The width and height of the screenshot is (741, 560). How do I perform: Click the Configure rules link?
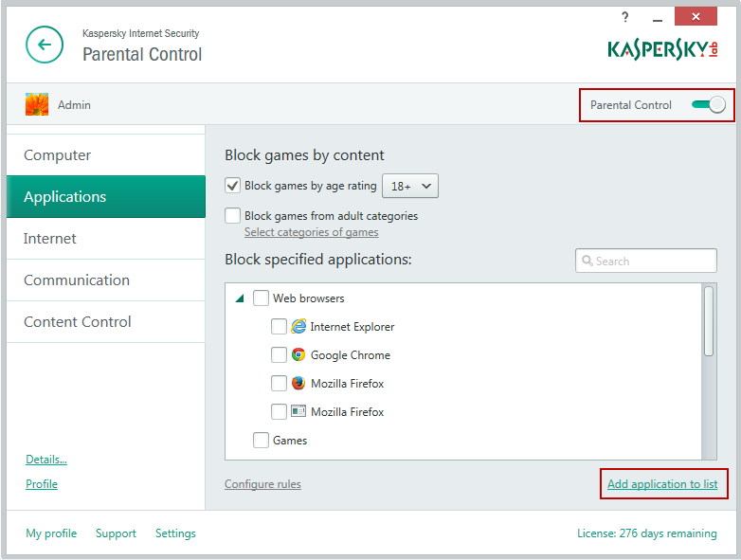coord(262,484)
